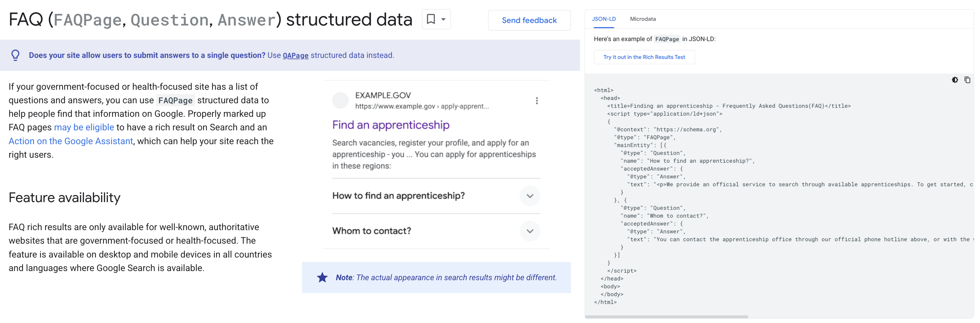The height and width of the screenshot is (323, 980).
Task: Open the bookmark dropdown arrow
Action: [x=443, y=20]
